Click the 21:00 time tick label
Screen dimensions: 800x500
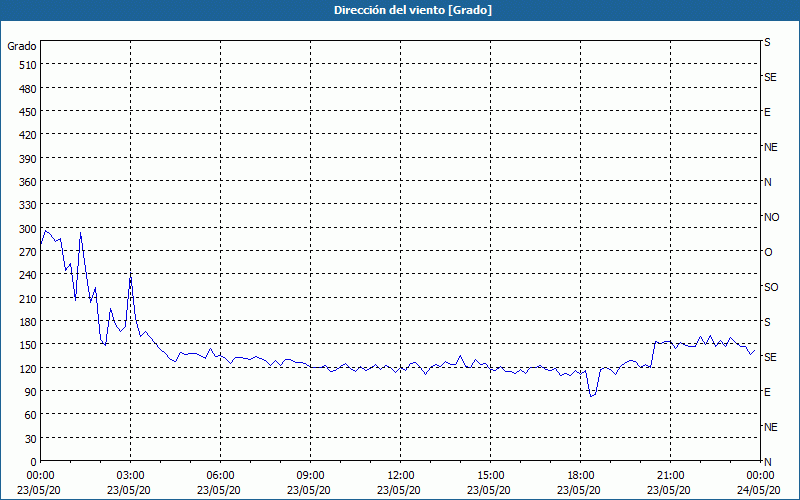click(670, 476)
